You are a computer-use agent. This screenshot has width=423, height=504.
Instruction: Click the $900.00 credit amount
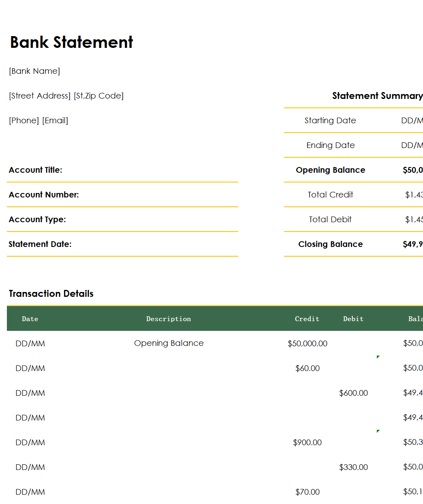coord(308,442)
